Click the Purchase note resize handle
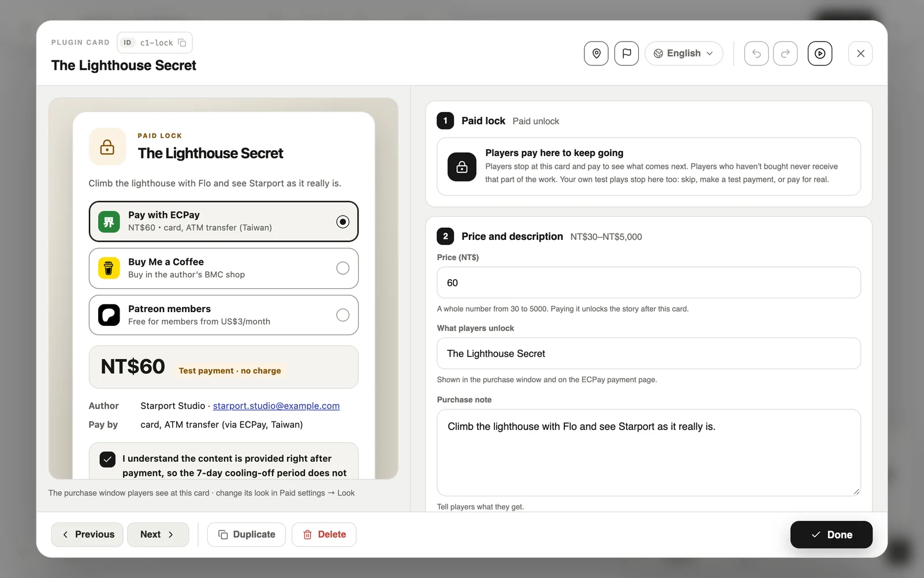This screenshot has width=924, height=578. pos(856,491)
